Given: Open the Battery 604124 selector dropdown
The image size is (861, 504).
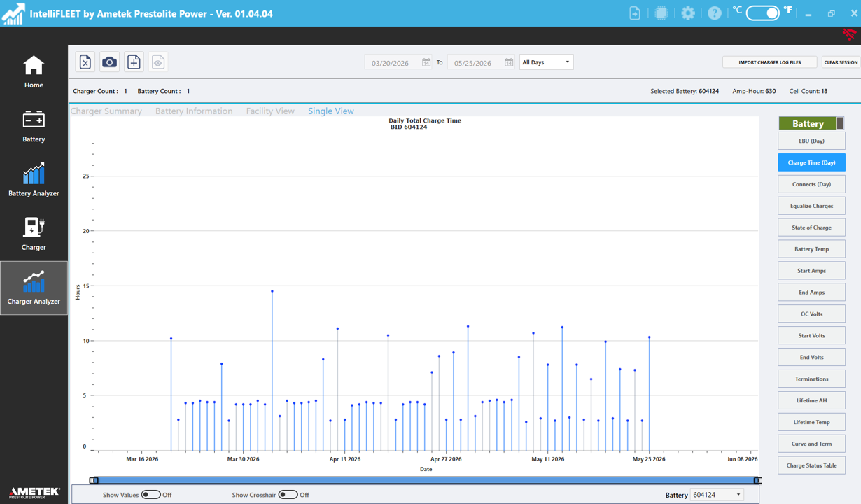Looking at the screenshot, I should pos(717,495).
